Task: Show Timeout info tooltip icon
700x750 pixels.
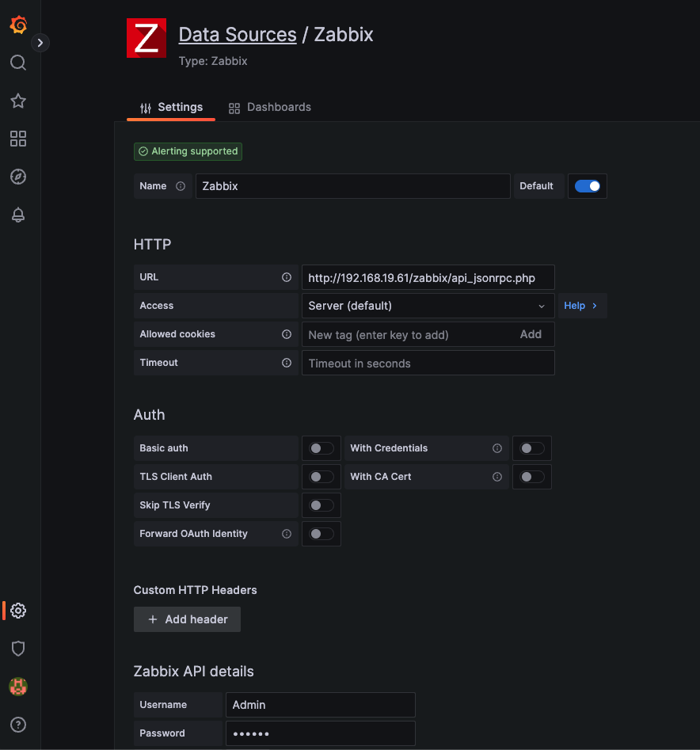Action: point(287,363)
